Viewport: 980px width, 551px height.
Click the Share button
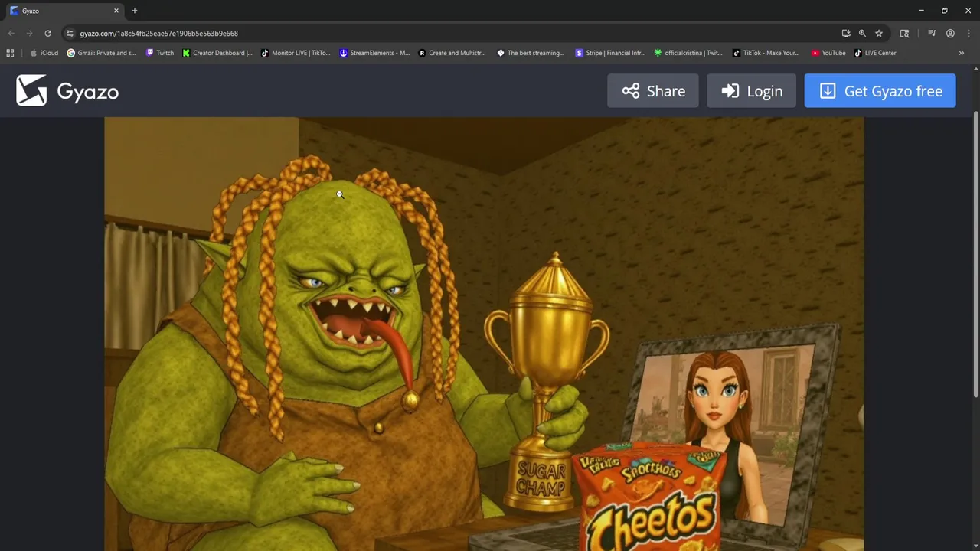click(653, 91)
